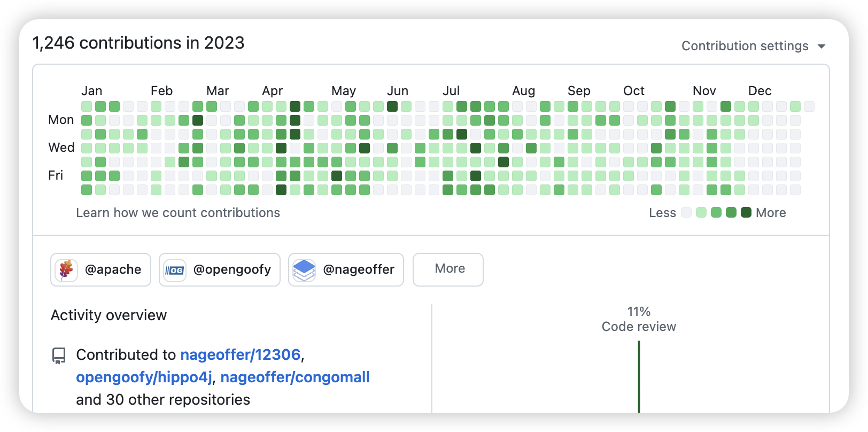Click the Contribution settings caret arrow
Viewport: 868px width, 432px height.
click(821, 47)
